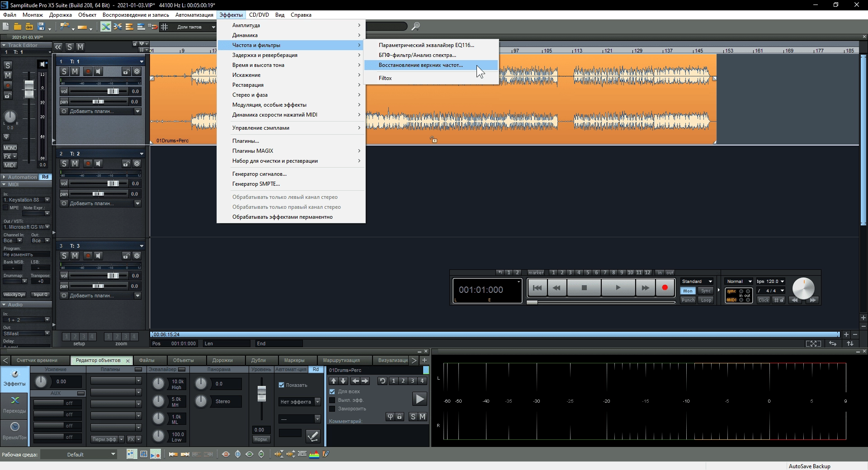Click the phase invert φ icon

coord(390,417)
